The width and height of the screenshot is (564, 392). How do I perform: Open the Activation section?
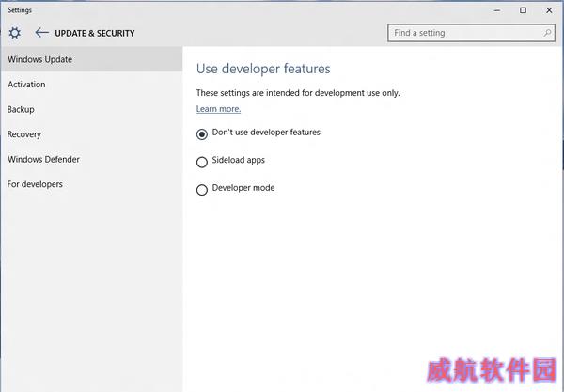92,85
